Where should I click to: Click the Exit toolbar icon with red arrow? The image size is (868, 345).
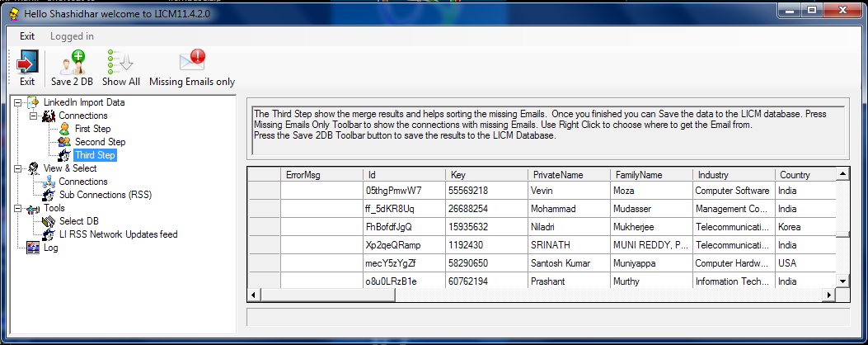click(x=26, y=62)
